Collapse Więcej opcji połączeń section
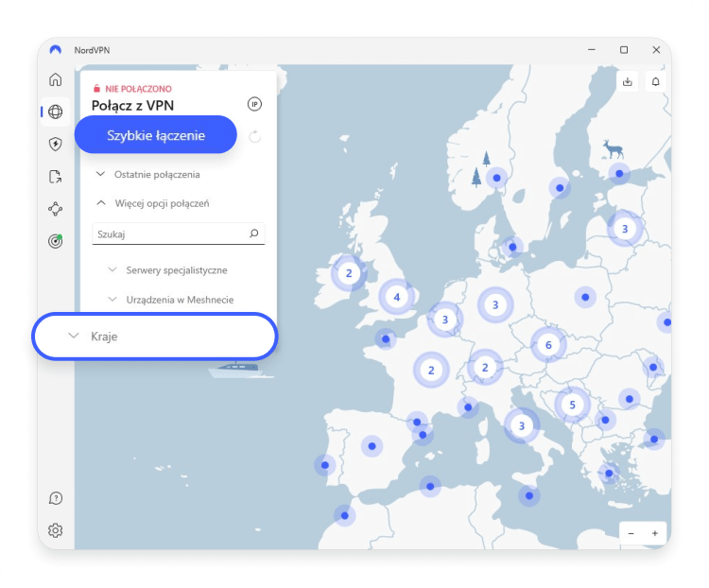Image resolution: width=709 pixels, height=588 pixels. 153,203
